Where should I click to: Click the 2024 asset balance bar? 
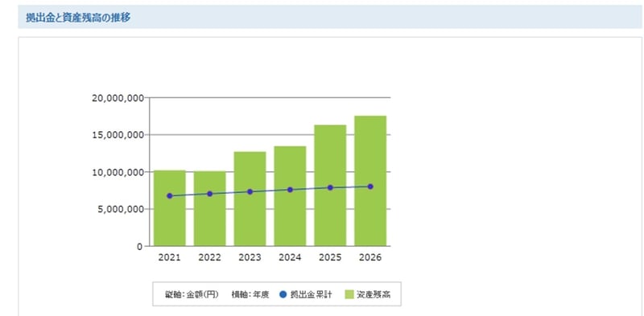(x=290, y=196)
